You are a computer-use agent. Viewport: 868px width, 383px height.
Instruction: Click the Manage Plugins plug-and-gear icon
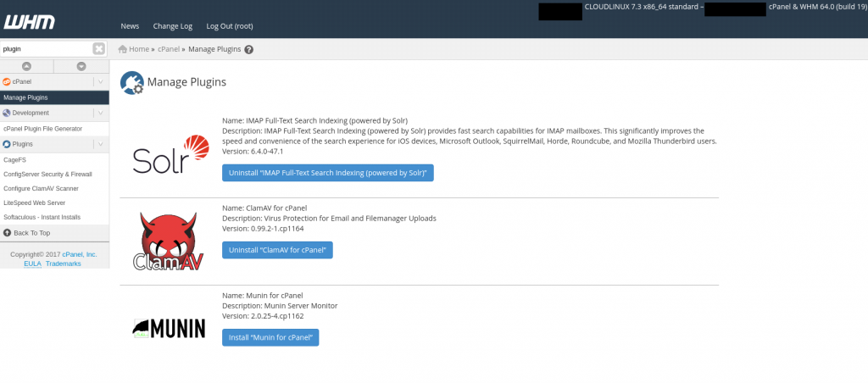point(131,83)
